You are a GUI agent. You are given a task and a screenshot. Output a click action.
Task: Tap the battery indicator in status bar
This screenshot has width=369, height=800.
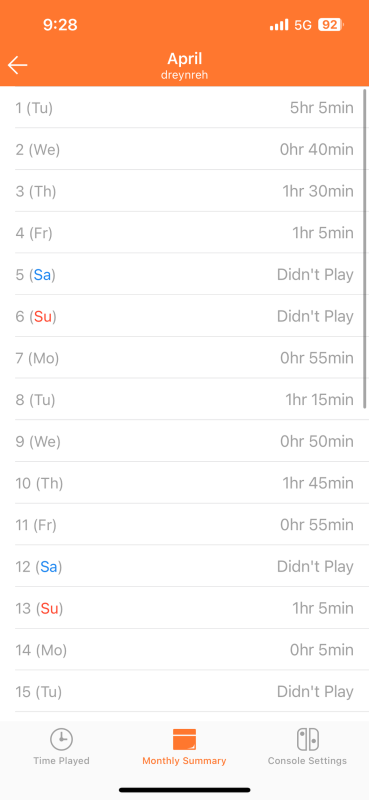[x=331, y=24]
